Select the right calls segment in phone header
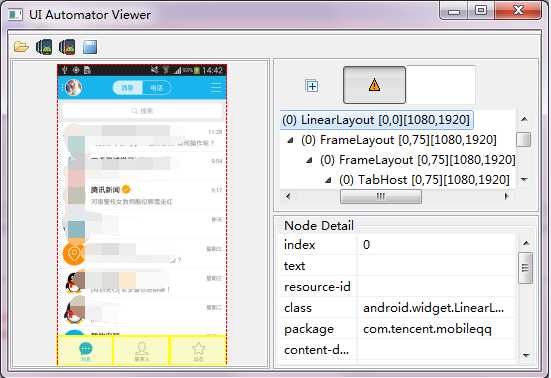Screen dimensions: 551x378 click(x=156, y=87)
